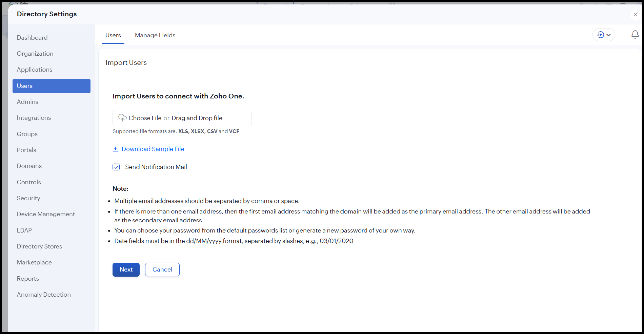Go to Directory Stores section

pyautogui.click(x=39, y=246)
